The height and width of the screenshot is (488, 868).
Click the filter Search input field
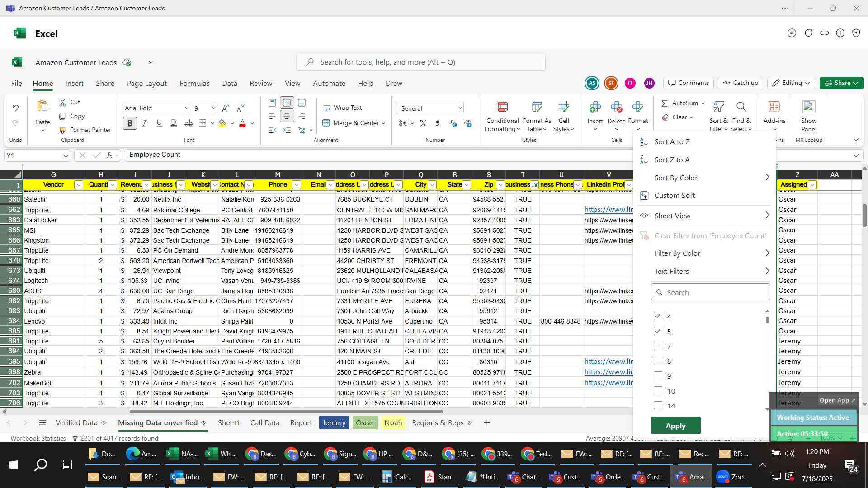[x=711, y=292]
